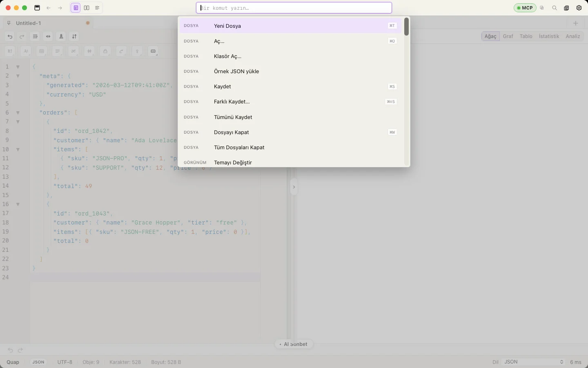This screenshot has height=368, width=588.
Task: Collapse the fold arrow on line 1
Action: click(x=18, y=67)
